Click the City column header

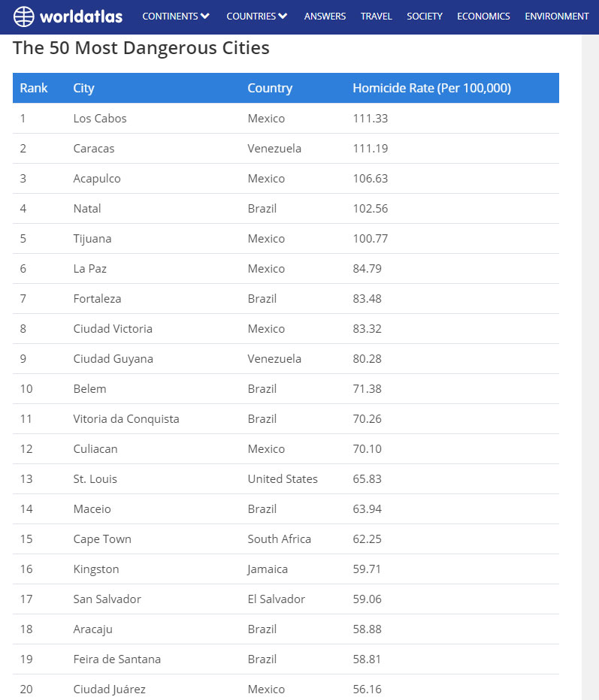(x=83, y=89)
